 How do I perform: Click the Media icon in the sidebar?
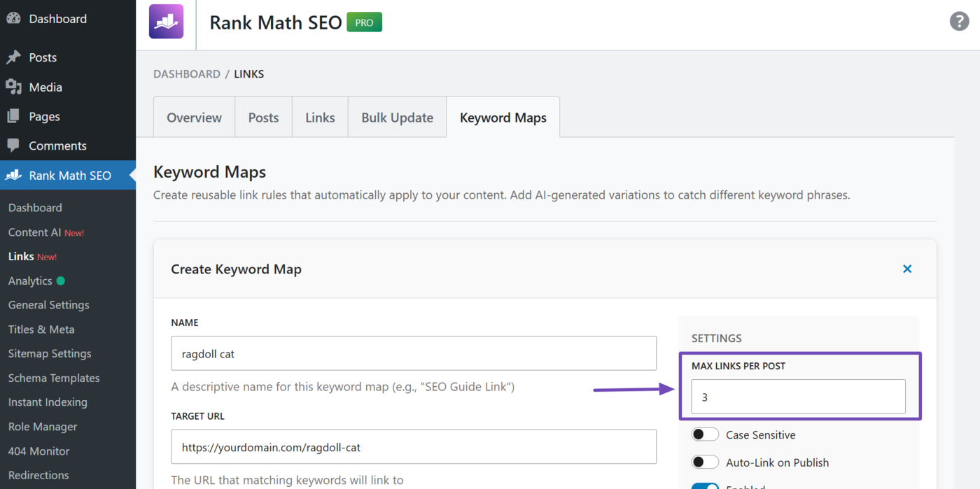click(x=13, y=87)
